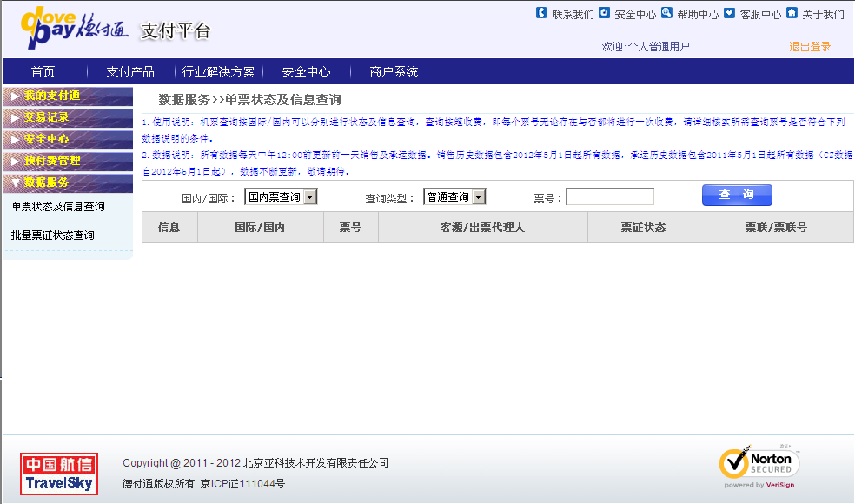Click the shield icon beside 安全中心 at top
Viewport: 855px width, 504px height.
[x=604, y=13]
